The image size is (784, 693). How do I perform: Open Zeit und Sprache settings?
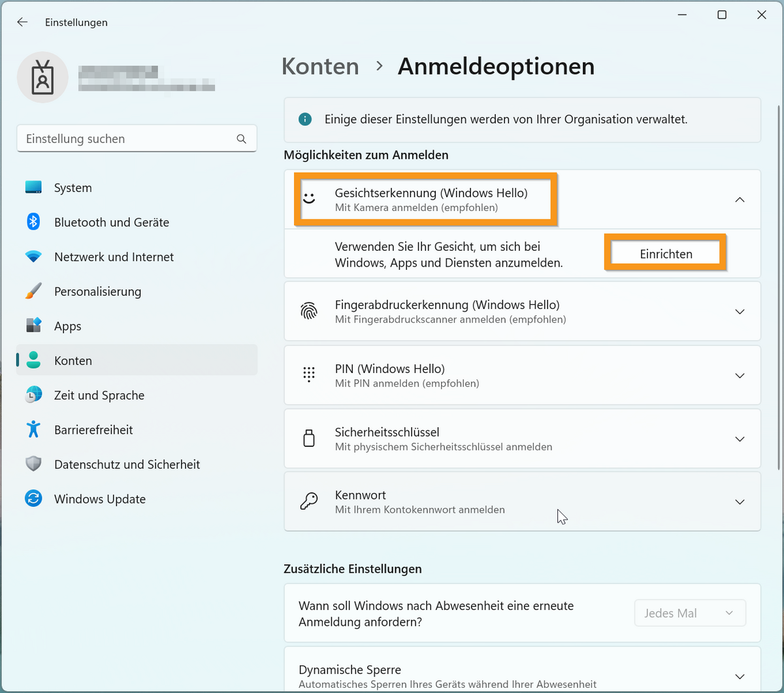coord(99,395)
